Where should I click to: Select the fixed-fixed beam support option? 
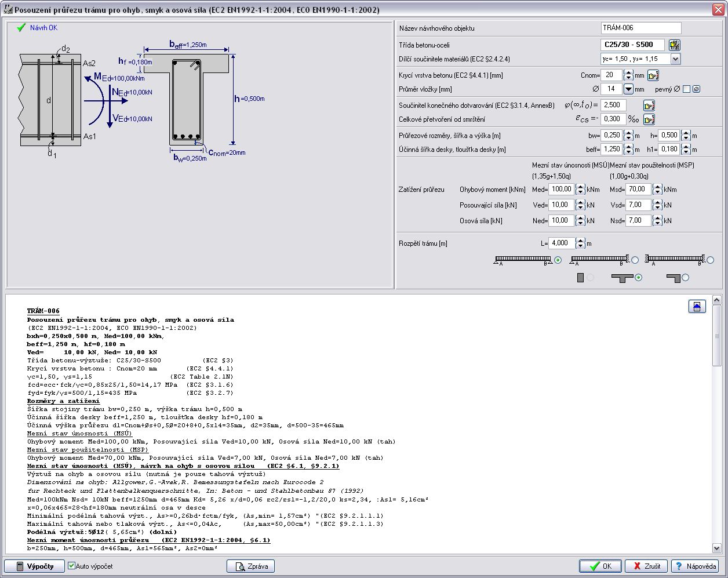[710, 260]
